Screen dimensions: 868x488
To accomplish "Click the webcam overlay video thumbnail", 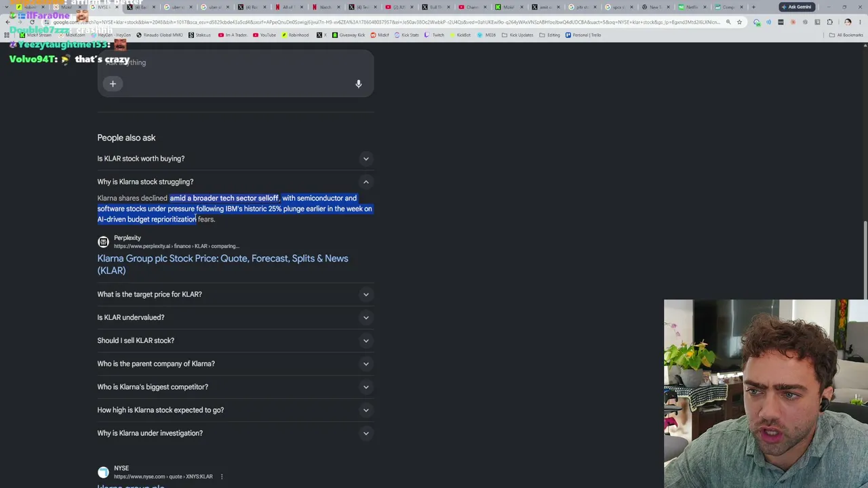I will coord(766,394).
